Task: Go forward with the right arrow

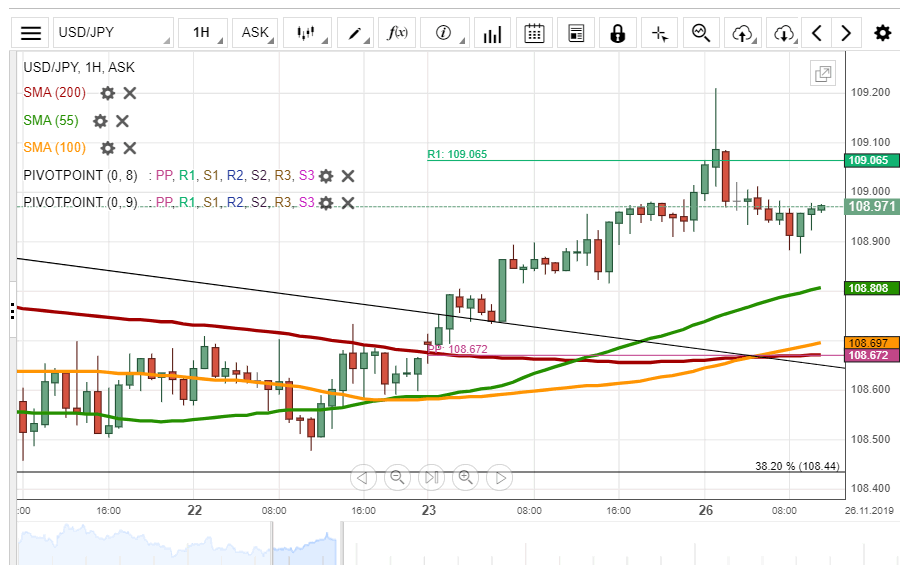Action: tap(846, 33)
